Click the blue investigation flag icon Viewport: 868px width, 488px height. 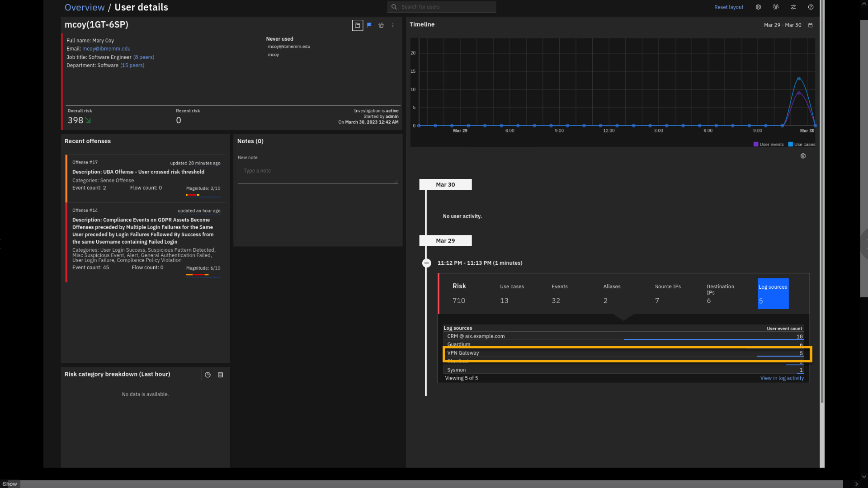(369, 25)
